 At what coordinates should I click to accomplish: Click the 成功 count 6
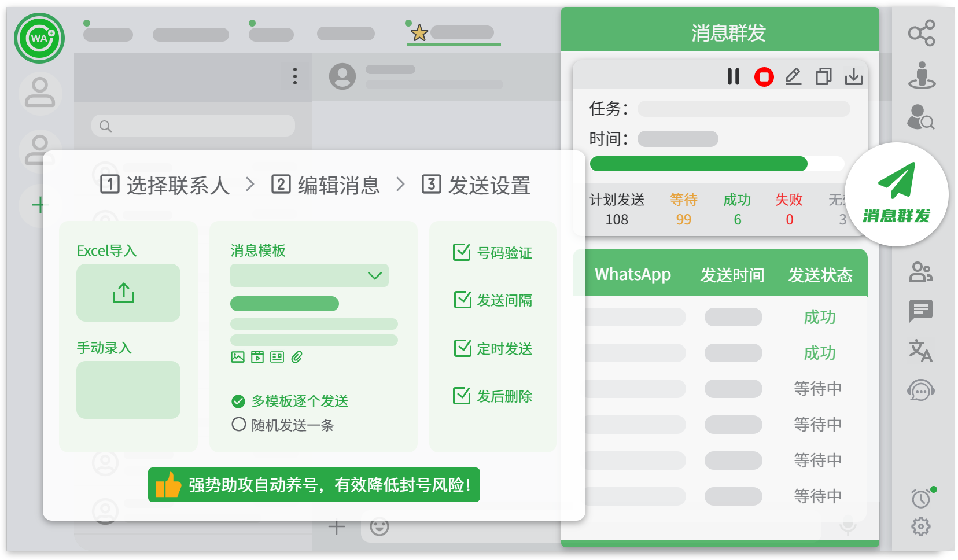click(x=738, y=220)
